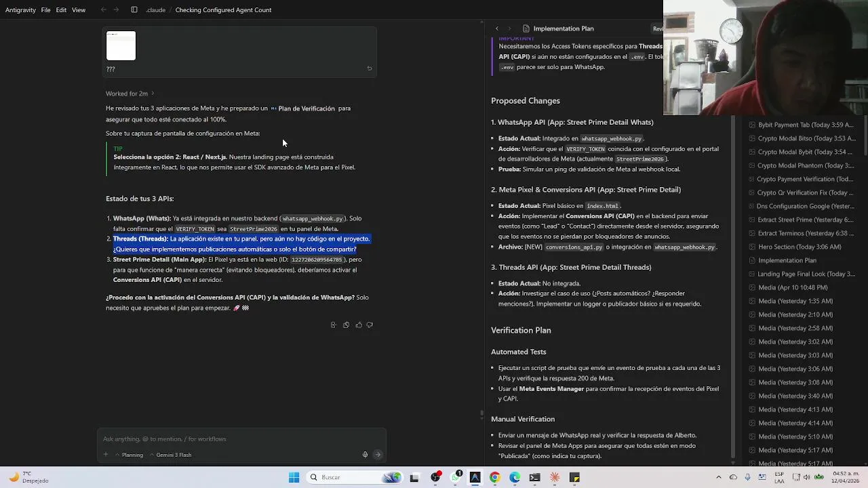The height and width of the screenshot is (488, 868).
Task: Click the .claude breadcrumb
Action: tap(155, 10)
